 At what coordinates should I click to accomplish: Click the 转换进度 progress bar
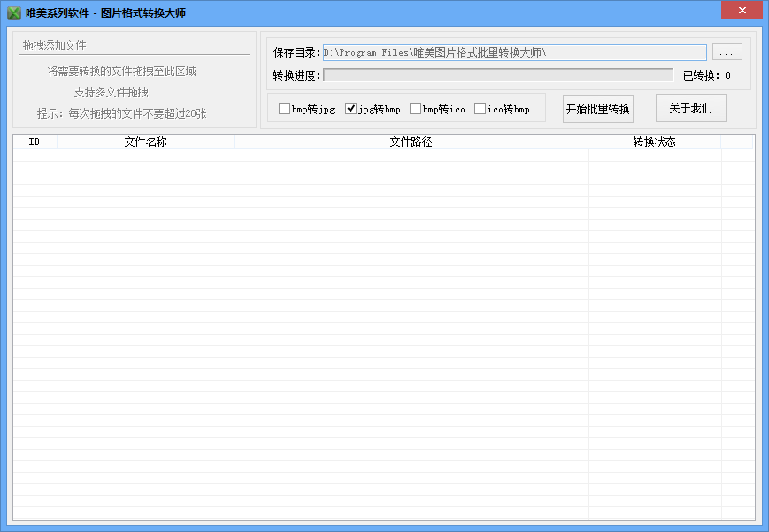[500, 74]
